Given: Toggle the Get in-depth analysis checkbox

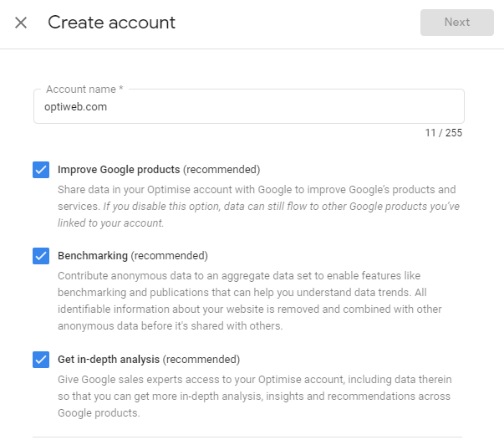Looking at the screenshot, I should coord(41,360).
